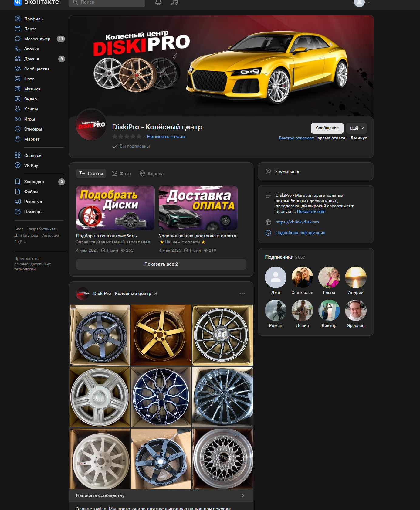Screen dimensions: 420x510
Task: Click the Фото sidebar icon
Action: tap(18, 79)
